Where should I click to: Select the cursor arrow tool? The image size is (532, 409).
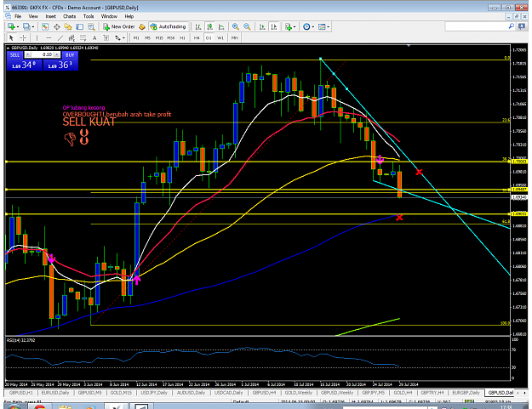point(11,38)
